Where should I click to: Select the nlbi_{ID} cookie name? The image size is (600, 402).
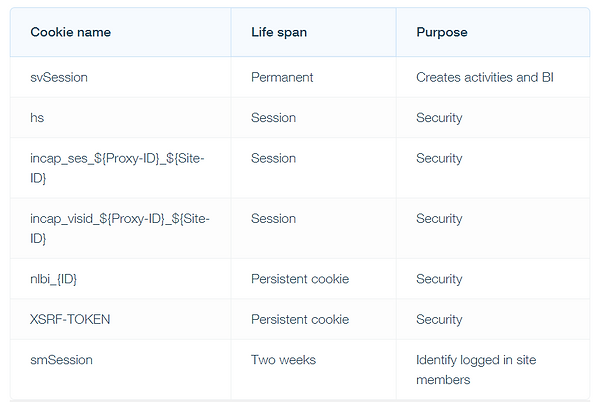coord(54,279)
